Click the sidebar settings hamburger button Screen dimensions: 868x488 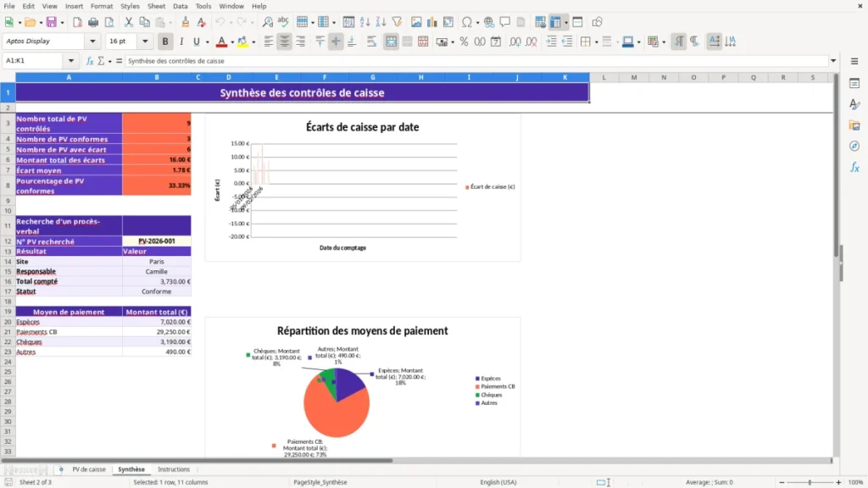[854, 61]
